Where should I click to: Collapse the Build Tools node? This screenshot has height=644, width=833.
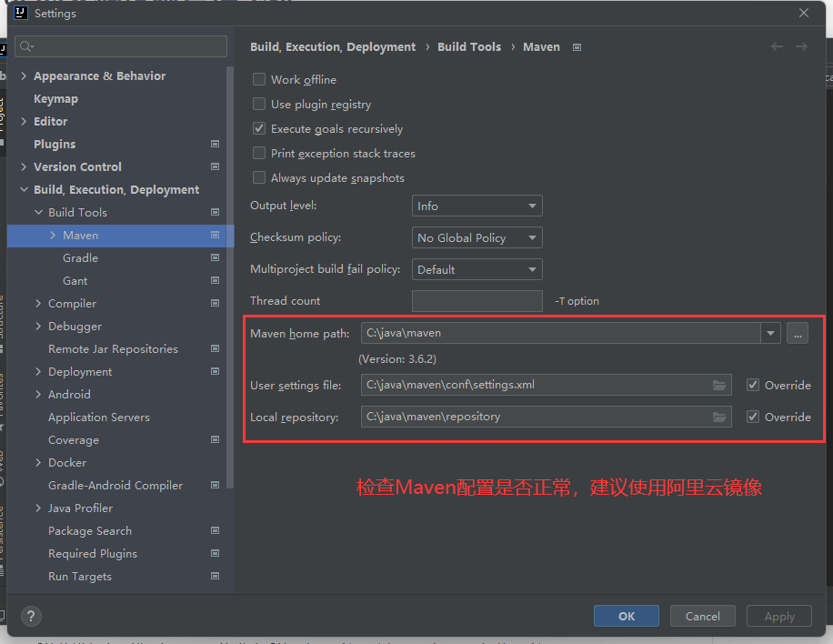pos(38,213)
